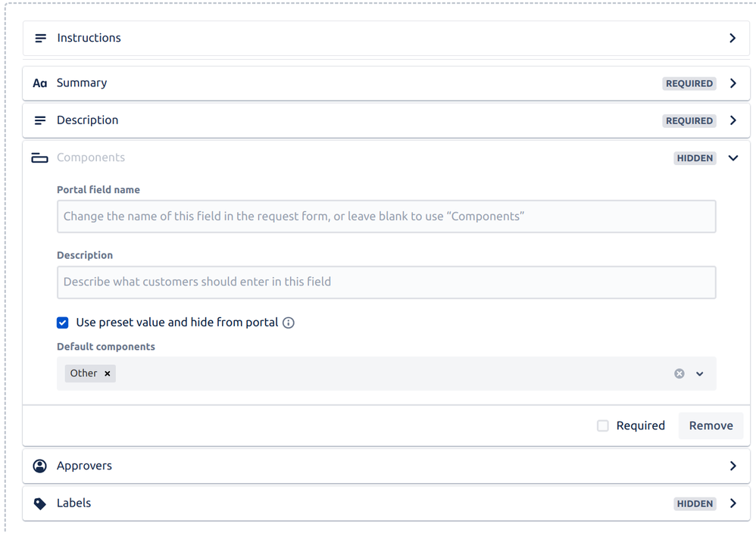Open the Default components dropdown
The height and width of the screenshot is (533, 756).
coord(699,372)
